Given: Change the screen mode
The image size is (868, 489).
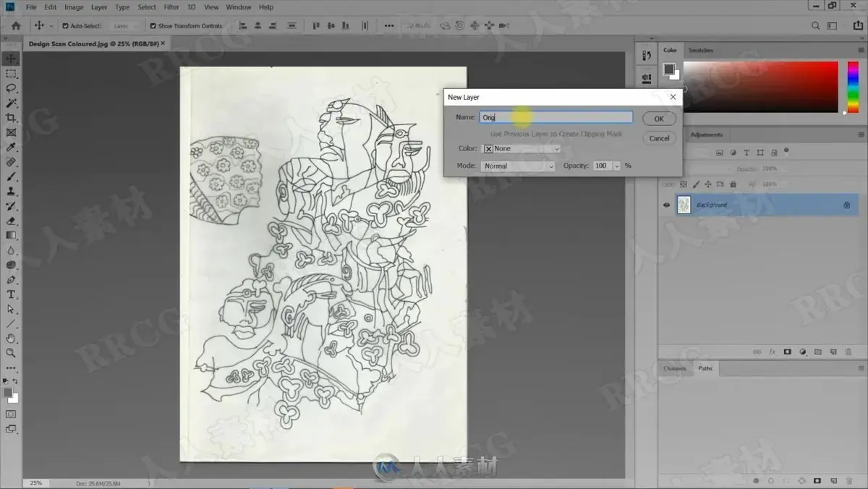Looking at the screenshot, I should point(11,429).
